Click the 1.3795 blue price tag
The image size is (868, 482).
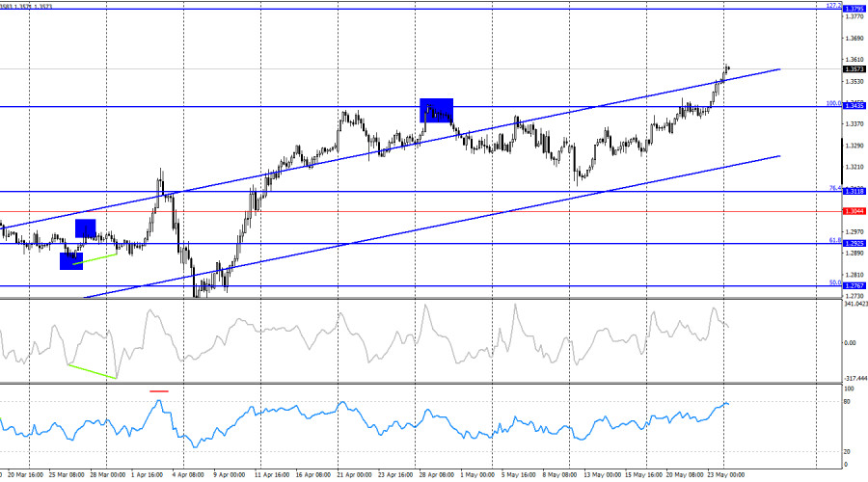pos(854,9)
